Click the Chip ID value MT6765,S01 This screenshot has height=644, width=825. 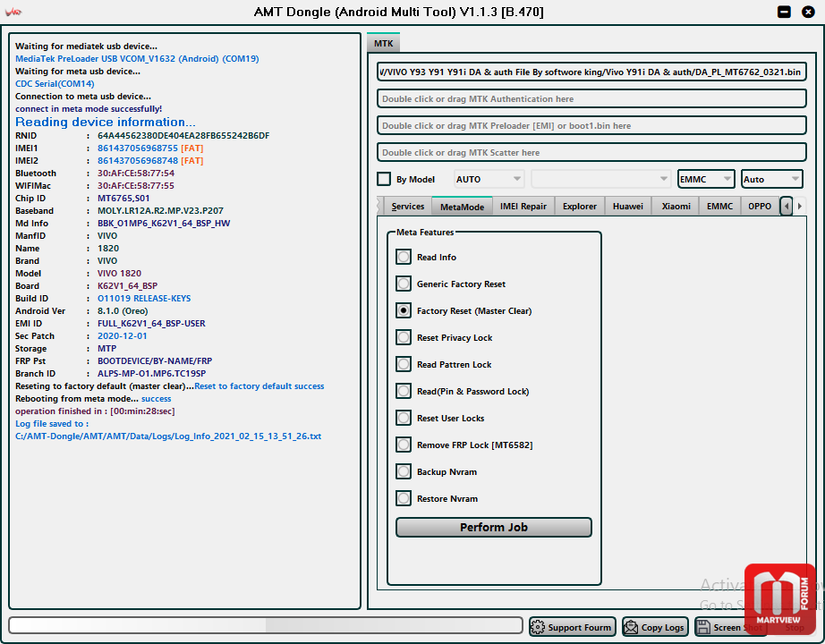pyautogui.click(x=123, y=199)
